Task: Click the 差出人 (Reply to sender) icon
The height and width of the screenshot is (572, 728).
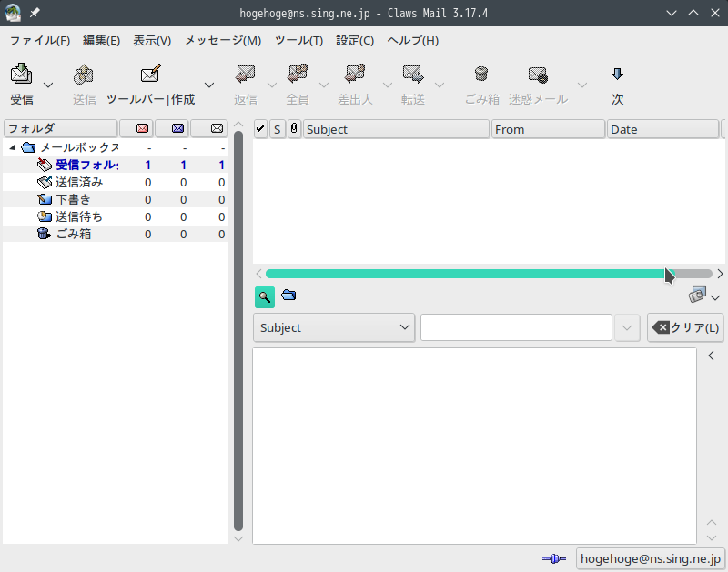Action: (355, 74)
